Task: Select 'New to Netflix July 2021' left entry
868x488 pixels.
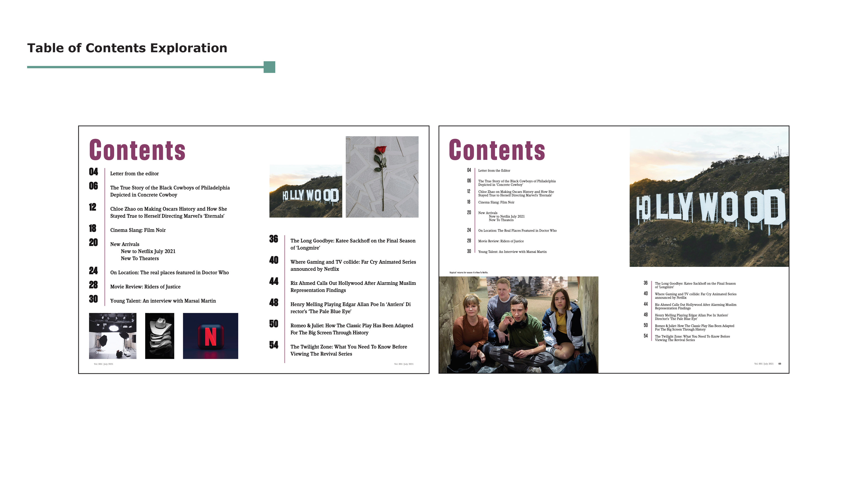Action: (148, 252)
